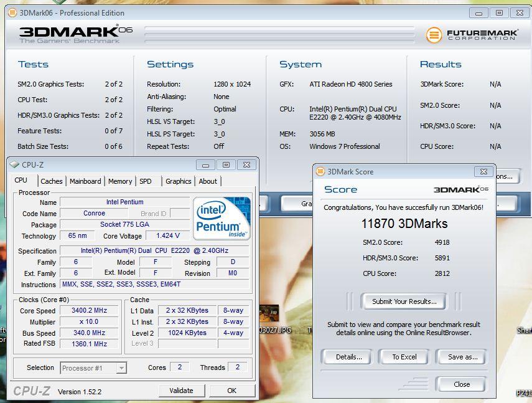Click the Core Speed value 3400.2 MHz
This screenshot has height=403, width=532.
coord(89,310)
